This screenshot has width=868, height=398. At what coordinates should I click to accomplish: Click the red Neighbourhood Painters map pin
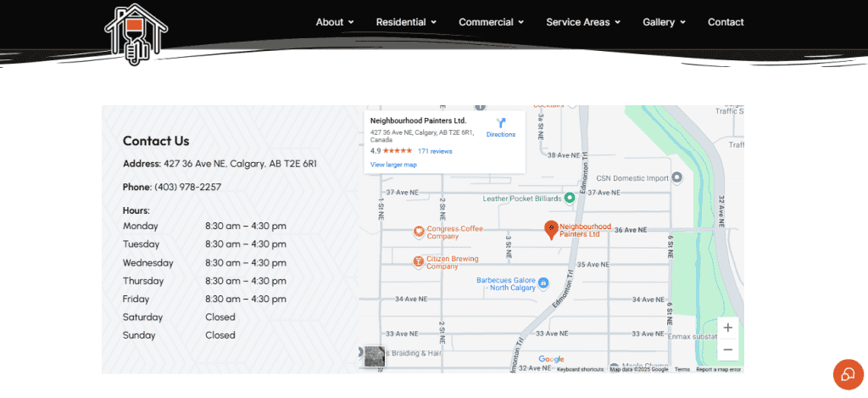(x=551, y=229)
